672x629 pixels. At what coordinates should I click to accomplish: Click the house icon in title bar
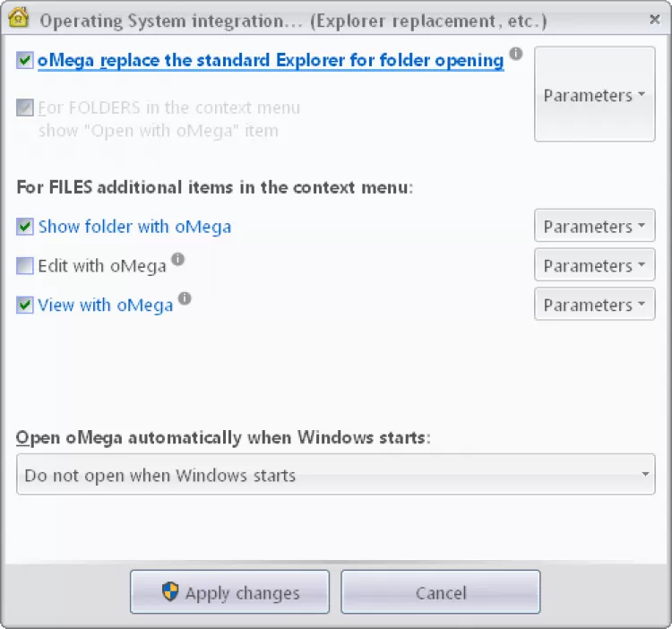[19, 19]
